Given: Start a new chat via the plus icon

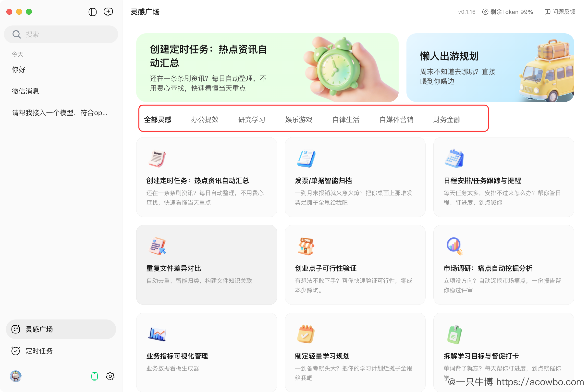Looking at the screenshot, I should coord(108,12).
